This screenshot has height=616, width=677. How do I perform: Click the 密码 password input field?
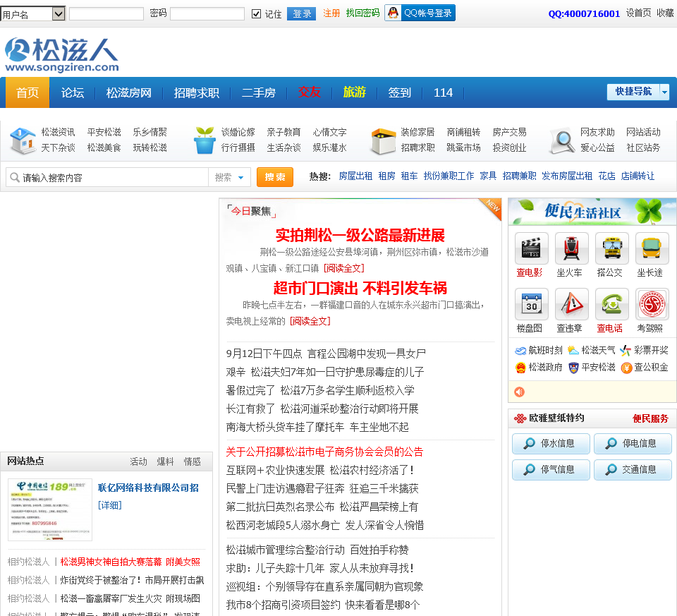[x=207, y=14]
